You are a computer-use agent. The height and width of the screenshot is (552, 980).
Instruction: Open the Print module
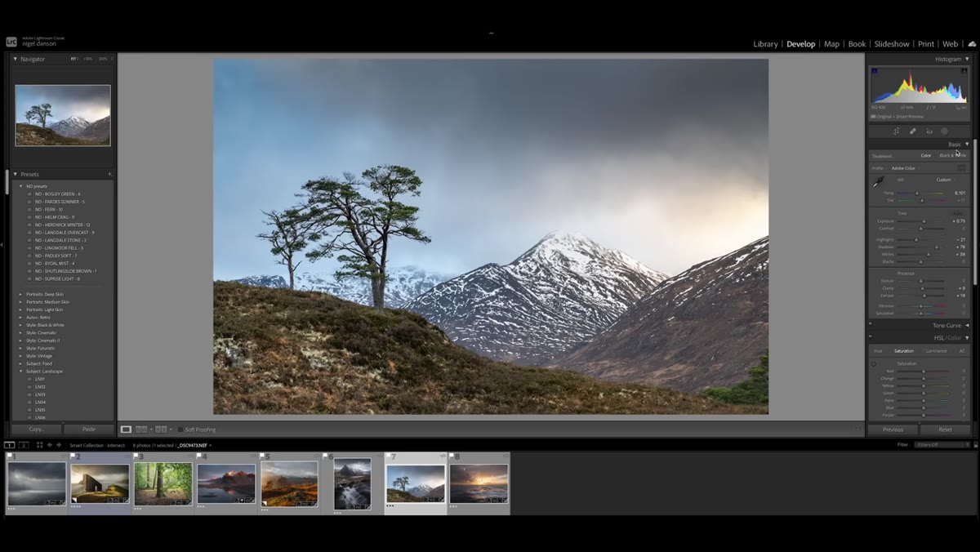pyautogui.click(x=926, y=44)
